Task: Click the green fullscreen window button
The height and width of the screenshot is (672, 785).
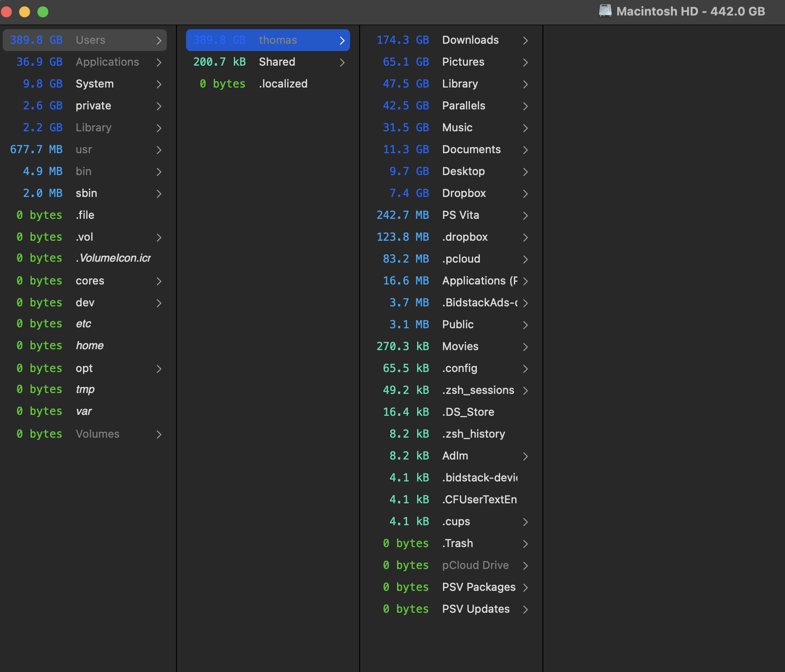Action: point(43,12)
